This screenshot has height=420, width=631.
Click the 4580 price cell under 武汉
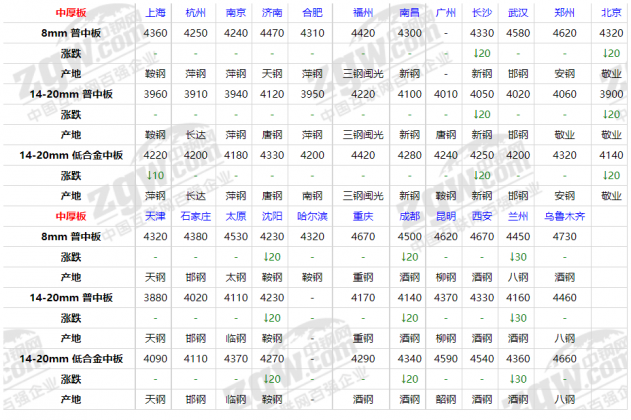click(518, 34)
